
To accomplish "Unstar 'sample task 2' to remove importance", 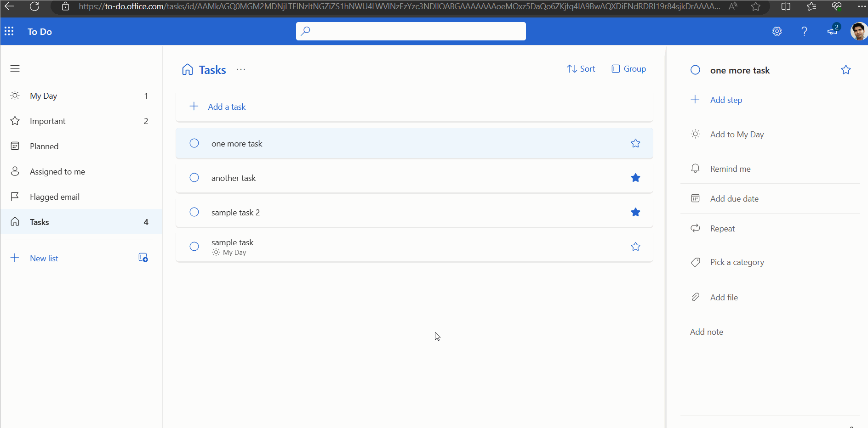I will (x=635, y=212).
